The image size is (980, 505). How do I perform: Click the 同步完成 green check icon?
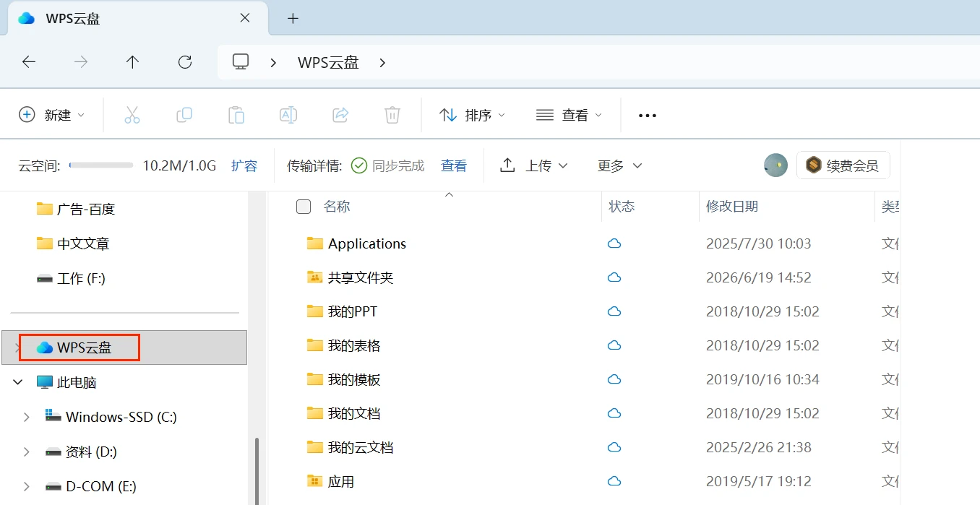tap(359, 165)
